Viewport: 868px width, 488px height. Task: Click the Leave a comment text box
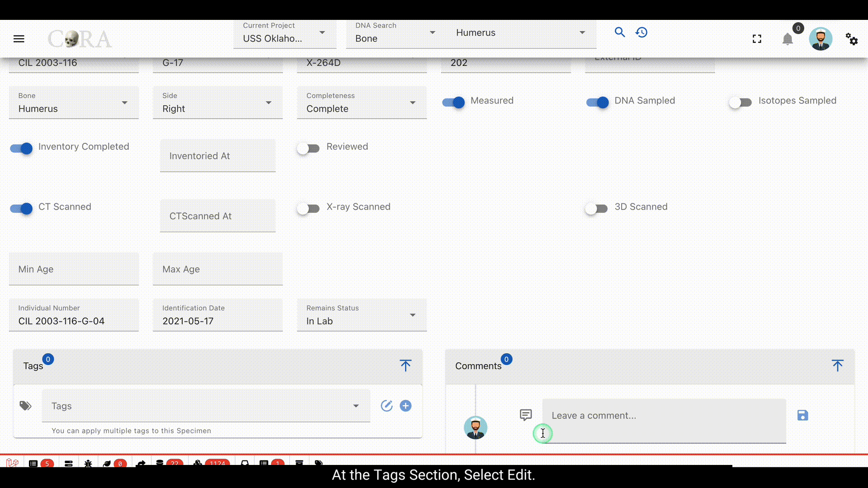click(x=664, y=421)
